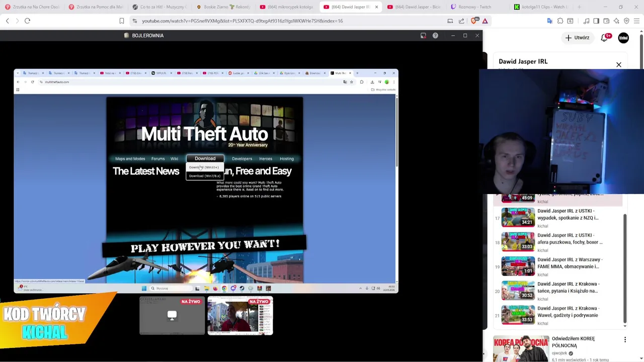The width and height of the screenshot is (644, 362).
Task: Switch to the Rozmowy - Twitch tab
Action: coord(477,7)
